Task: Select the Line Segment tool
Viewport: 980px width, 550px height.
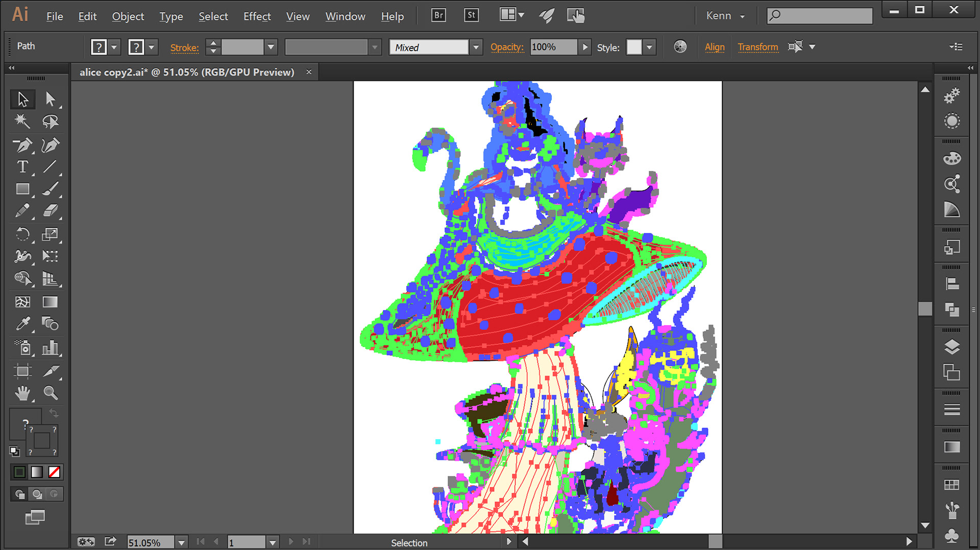Action: tap(50, 167)
